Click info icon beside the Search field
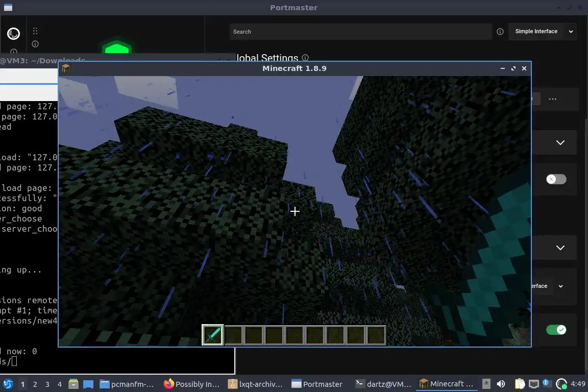This screenshot has width=588, height=392. click(500, 32)
